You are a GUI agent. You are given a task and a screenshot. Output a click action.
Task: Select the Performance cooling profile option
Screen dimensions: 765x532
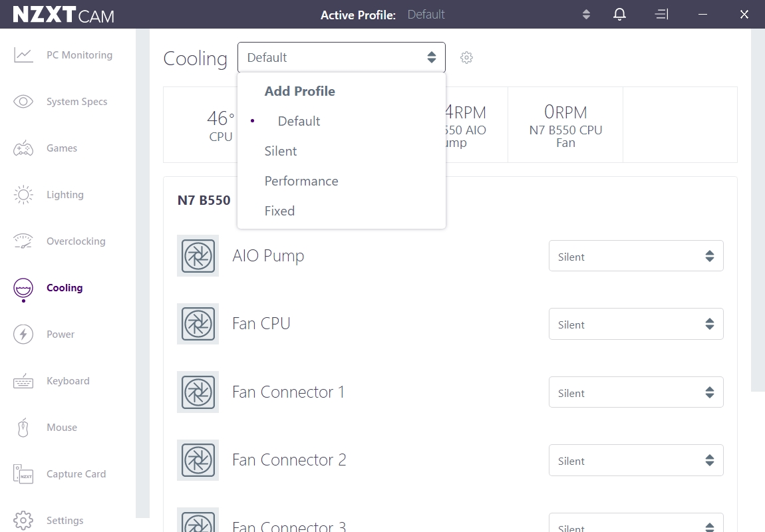tap(341, 181)
